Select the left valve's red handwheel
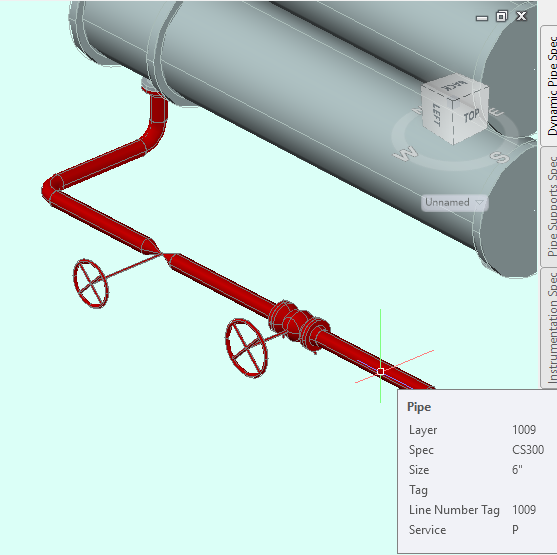This screenshot has height=555, width=557. coord(91,284)
